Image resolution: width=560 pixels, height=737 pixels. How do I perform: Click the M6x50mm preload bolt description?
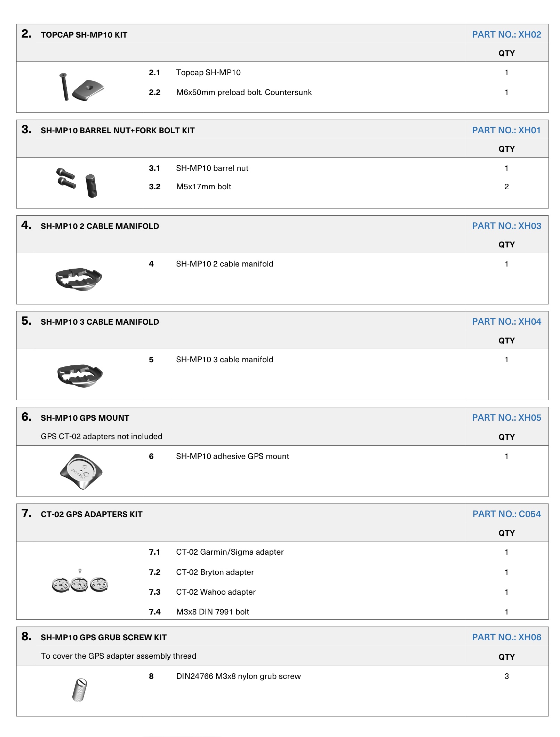point(244,92)
